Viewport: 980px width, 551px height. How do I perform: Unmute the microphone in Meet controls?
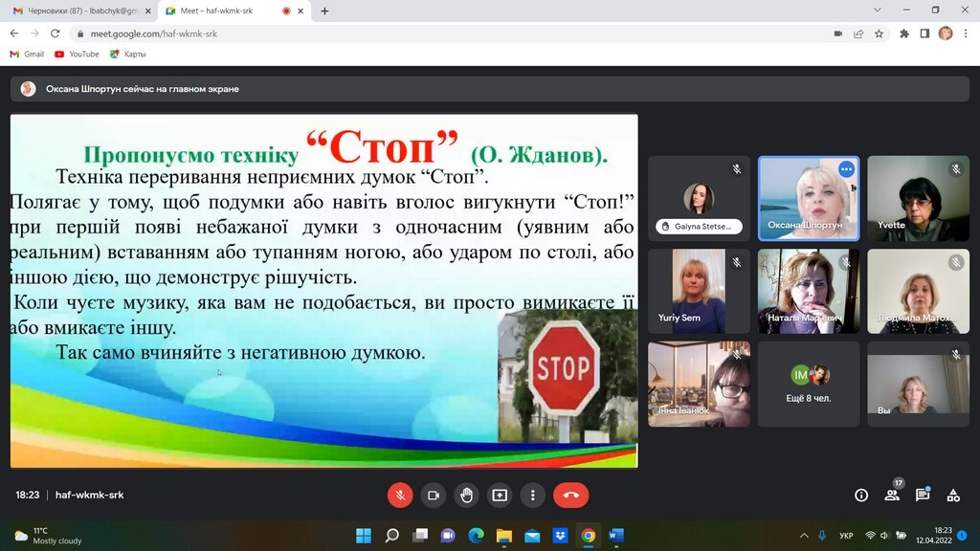[x=400, y=496]
